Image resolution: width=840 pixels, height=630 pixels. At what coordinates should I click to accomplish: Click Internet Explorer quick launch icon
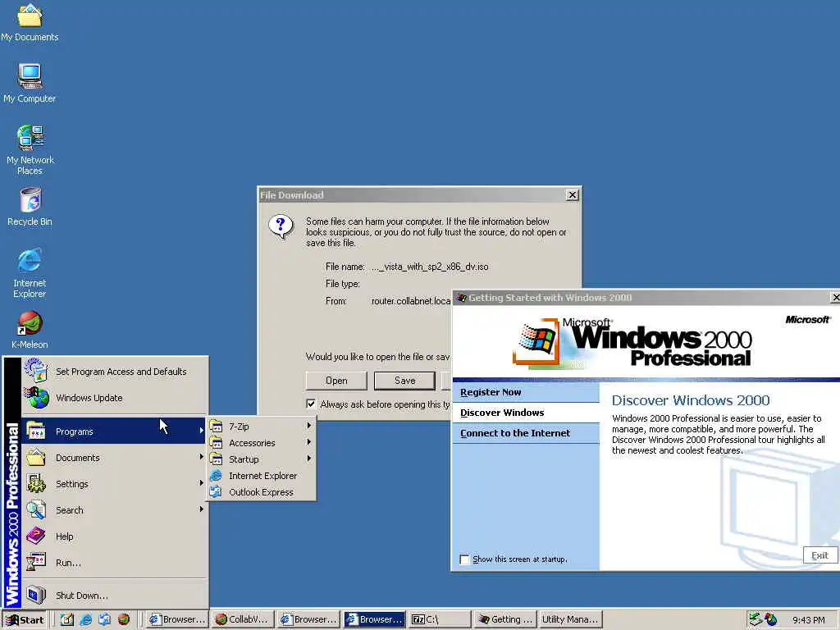tap(85, 620)
